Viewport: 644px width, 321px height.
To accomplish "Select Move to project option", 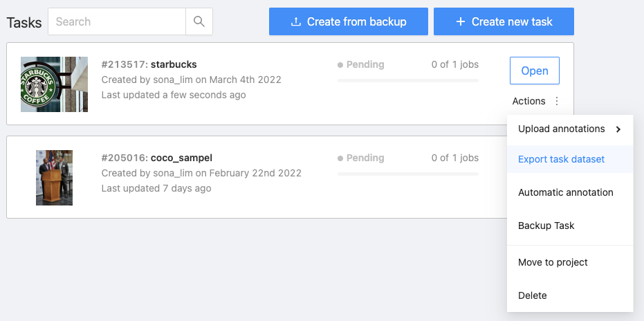I will pyautogui.click(x=570, y=262).
